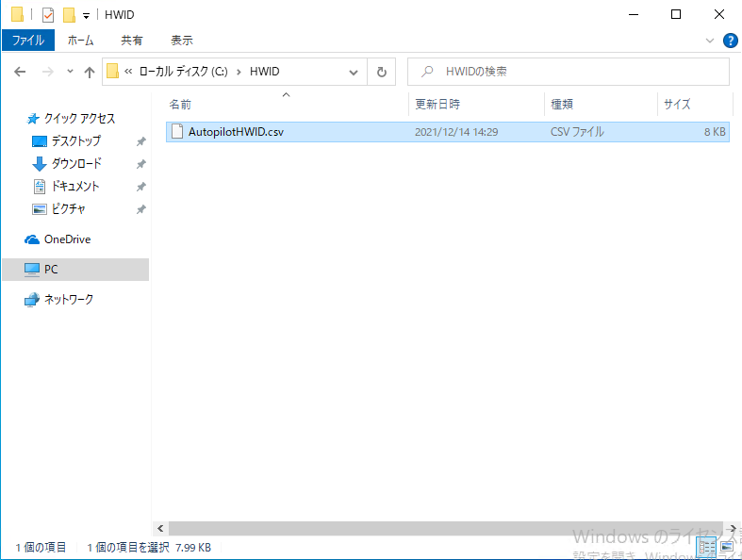742x560 pixels.
Task: Click the 2021/12/14 14:29 date cell
Action: pos(456,132)
